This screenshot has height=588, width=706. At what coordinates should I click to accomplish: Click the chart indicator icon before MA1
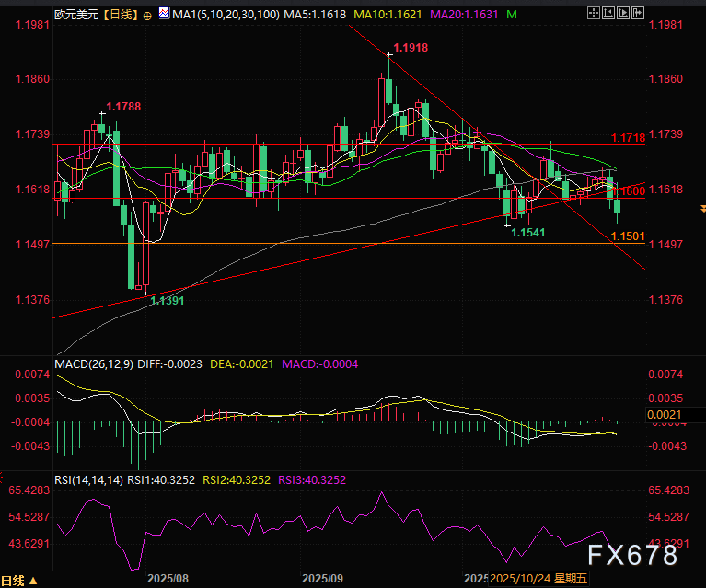point(164,15)
